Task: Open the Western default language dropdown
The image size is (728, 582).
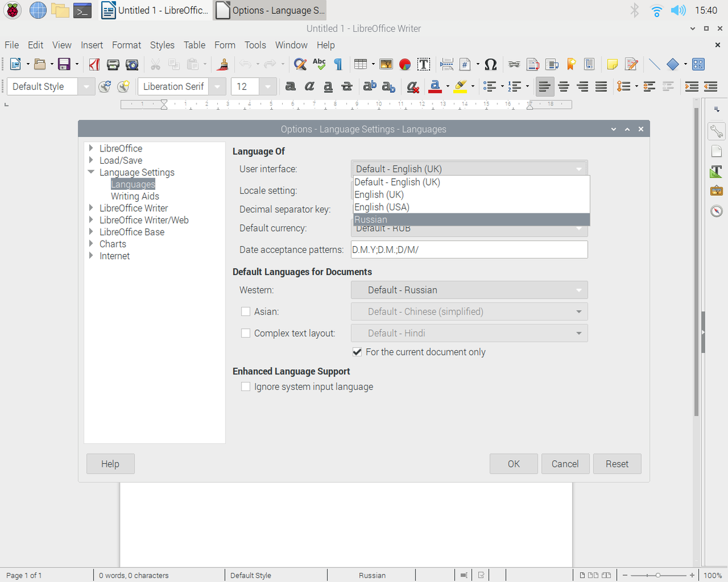Action: (470, 290)
